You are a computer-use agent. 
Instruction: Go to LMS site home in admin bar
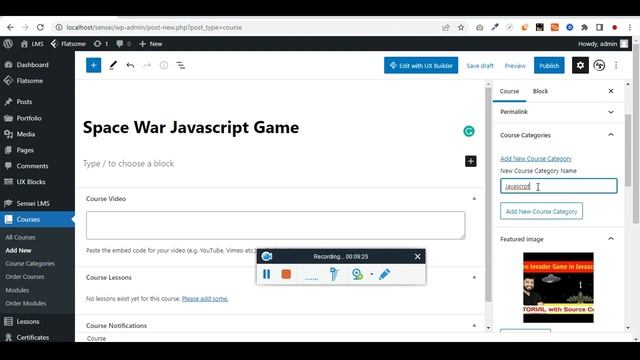tap(32, 44)
